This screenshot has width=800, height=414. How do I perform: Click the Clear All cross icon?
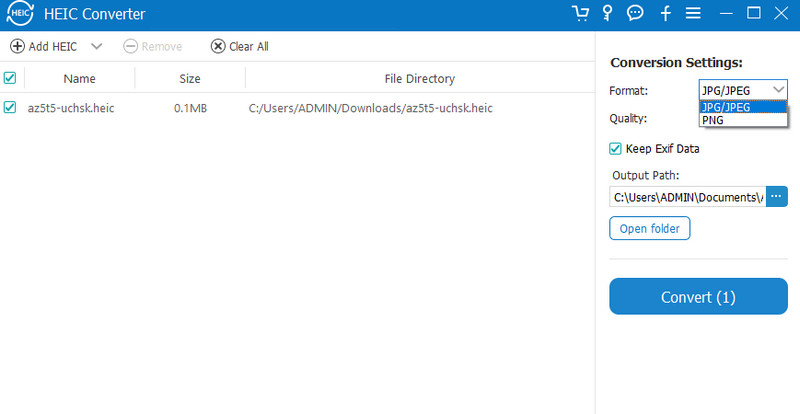(218, 46)
